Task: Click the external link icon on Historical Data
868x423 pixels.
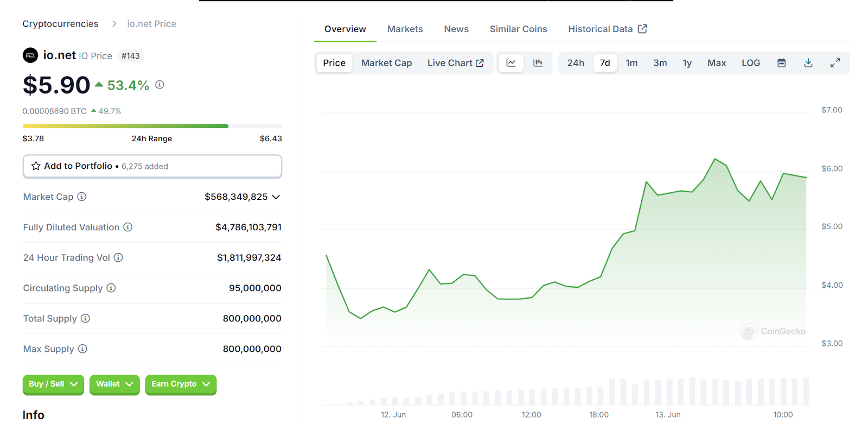Action: click(x=642, y=29)
